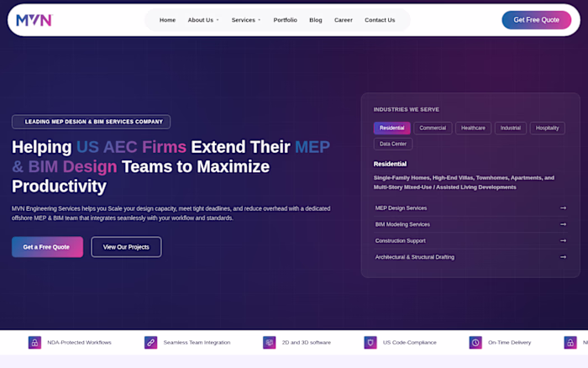Go to the Portfolio page
The height and width of the screenshot is (368, 588).
285,20
